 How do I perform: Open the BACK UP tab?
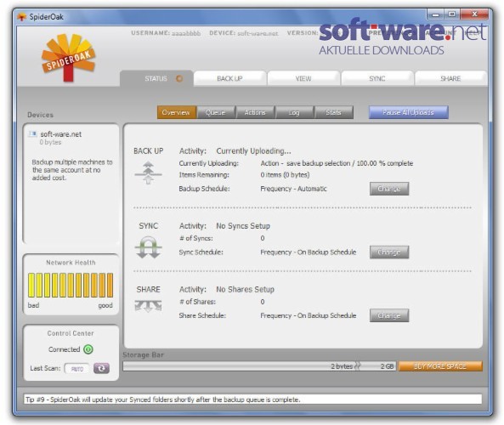coord(229,78)
